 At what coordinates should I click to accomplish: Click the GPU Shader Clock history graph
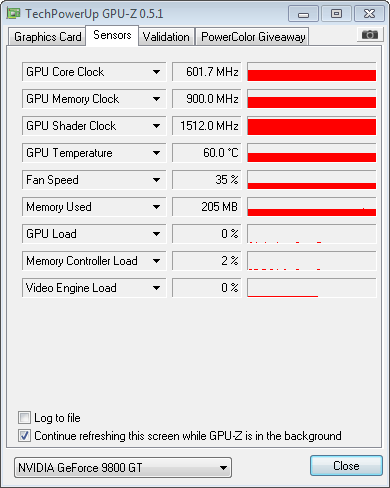pyautogui.click(x=312, y=126)
